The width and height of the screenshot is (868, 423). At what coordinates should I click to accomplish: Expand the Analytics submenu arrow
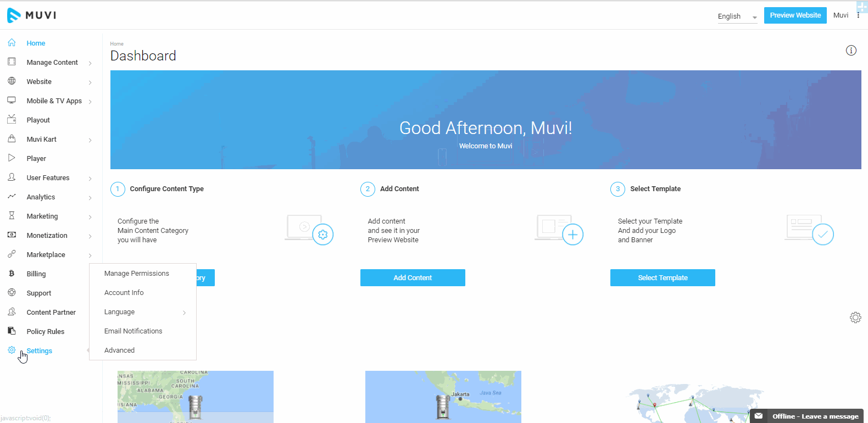click(x=90, y=198)
